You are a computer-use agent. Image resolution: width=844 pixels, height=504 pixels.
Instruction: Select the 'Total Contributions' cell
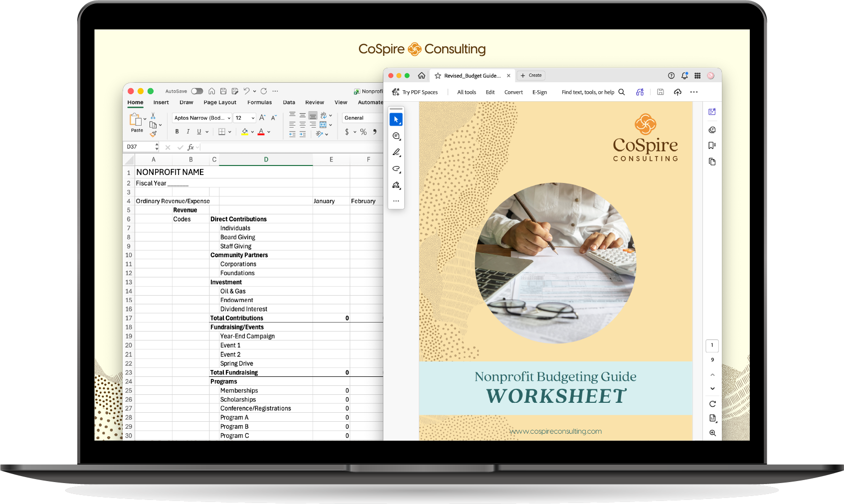(236, 318)
